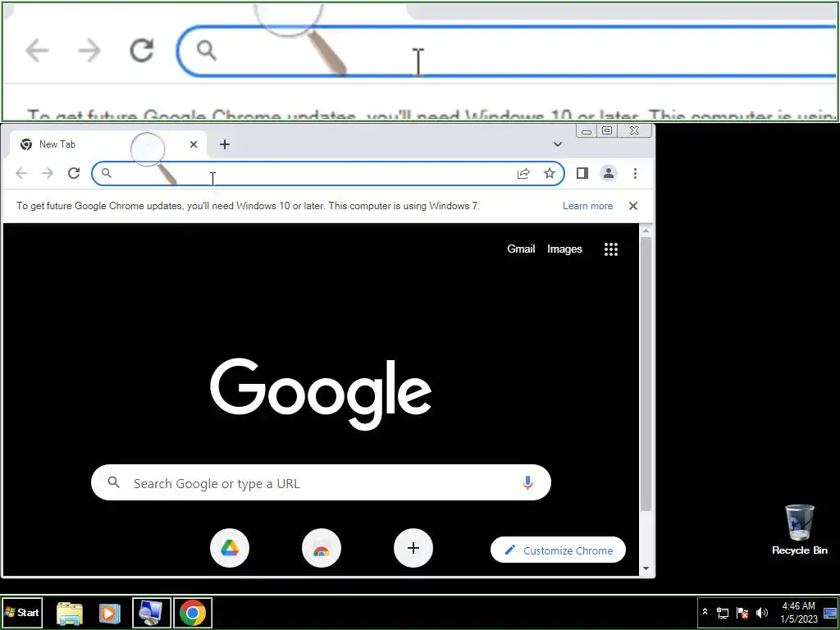Start voice search with microphone icon
The image size is (840, 630).
[527, 482]
